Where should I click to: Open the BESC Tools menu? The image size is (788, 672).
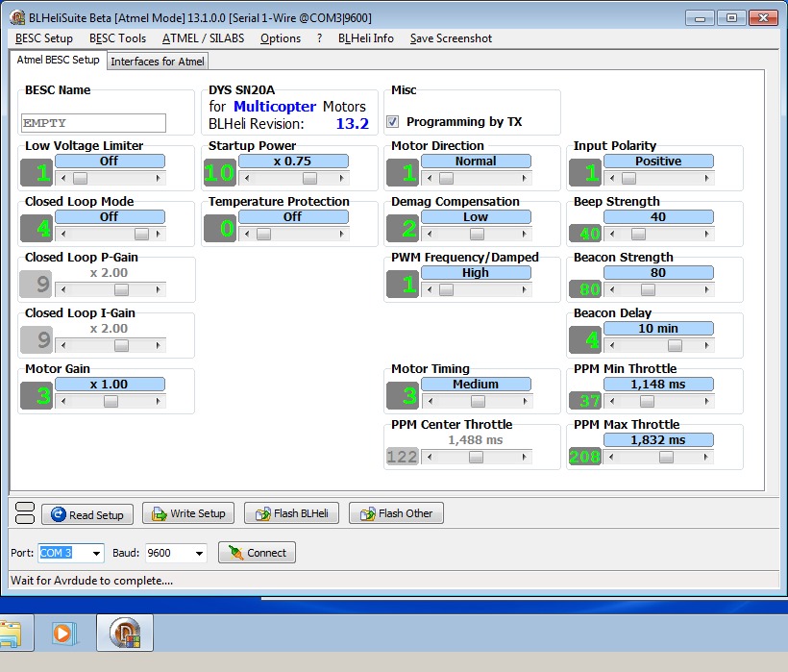pos(117,38)
